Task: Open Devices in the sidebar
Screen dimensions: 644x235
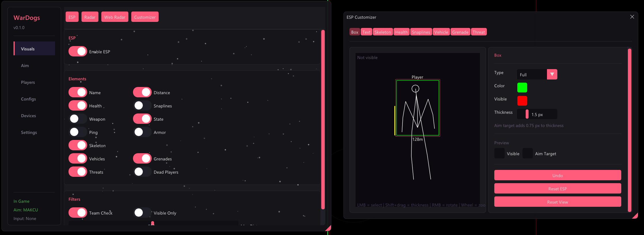Action: [34, 115]
